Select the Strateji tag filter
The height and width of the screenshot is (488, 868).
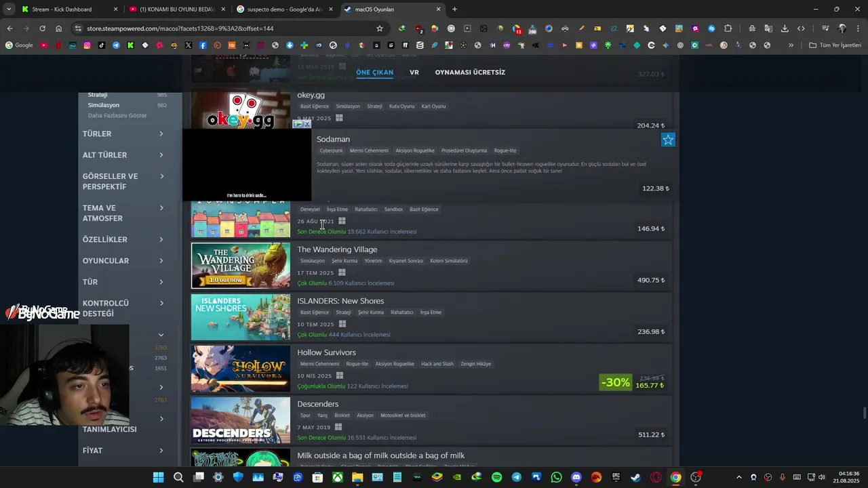[x=98, y=95]
